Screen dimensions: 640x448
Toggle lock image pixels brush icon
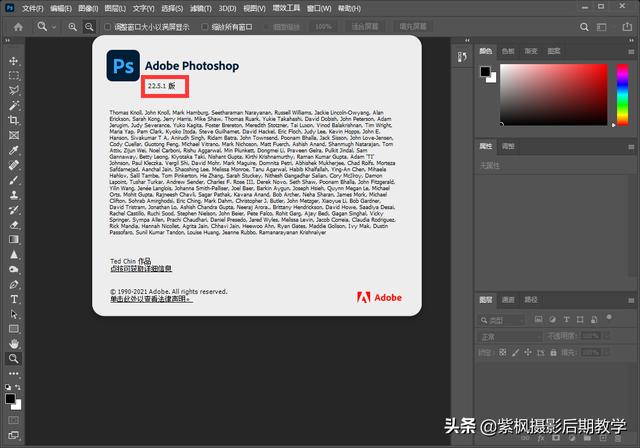[x=516, y=352]
